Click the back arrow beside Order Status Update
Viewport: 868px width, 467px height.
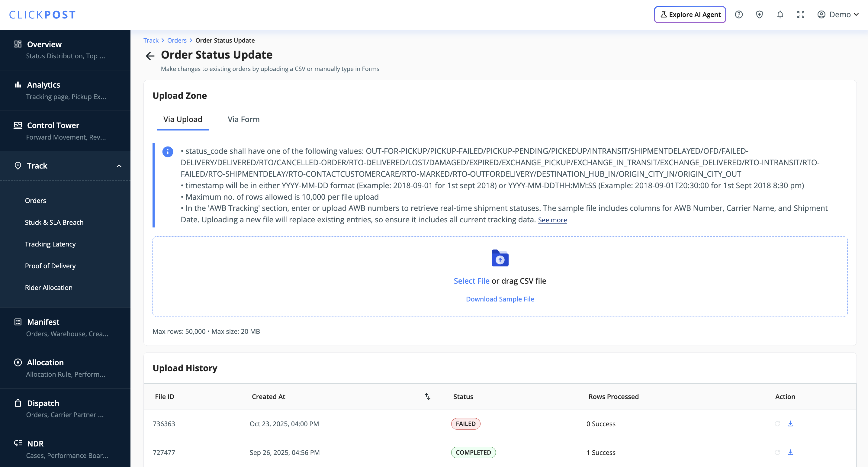(150, 56)
